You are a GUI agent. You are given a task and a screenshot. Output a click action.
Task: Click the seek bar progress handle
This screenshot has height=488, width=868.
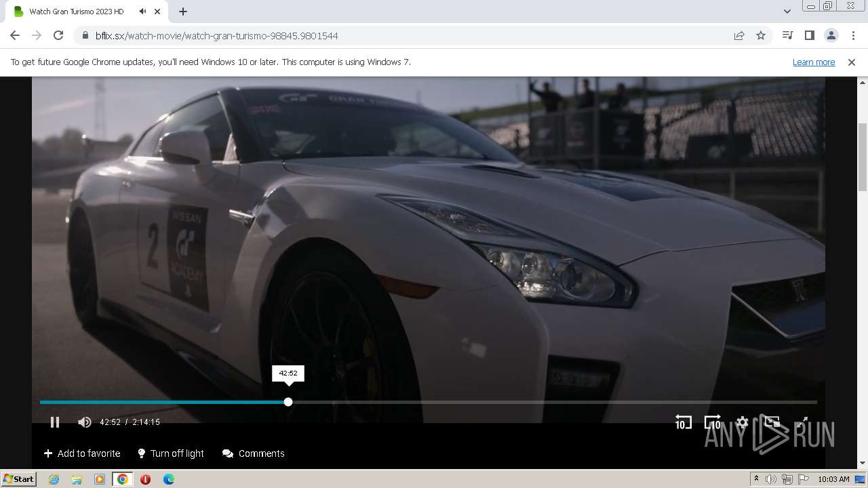(288, 402)
